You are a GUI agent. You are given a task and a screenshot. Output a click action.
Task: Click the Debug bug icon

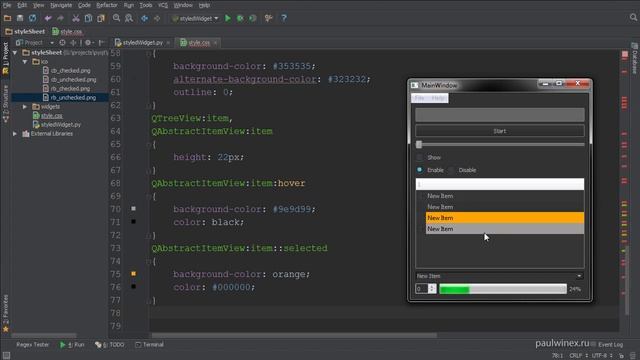pos(240,18)
